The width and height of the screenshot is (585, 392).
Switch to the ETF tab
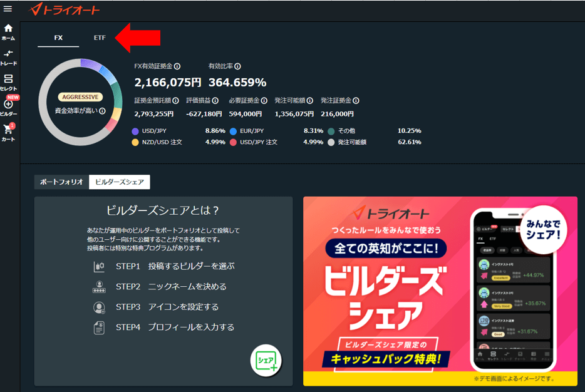[100, 38]
